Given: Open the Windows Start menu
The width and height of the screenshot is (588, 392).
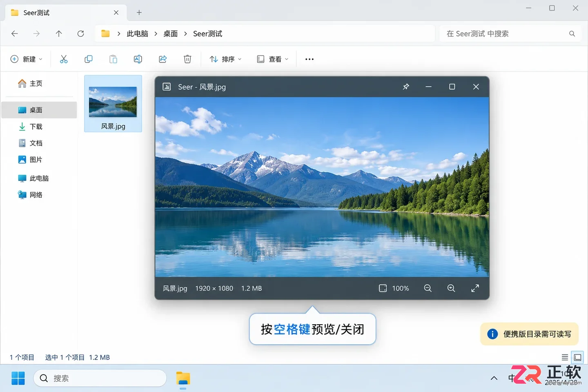Looking at the screenshot, I should pyautogui.click(x=18, y=378).
